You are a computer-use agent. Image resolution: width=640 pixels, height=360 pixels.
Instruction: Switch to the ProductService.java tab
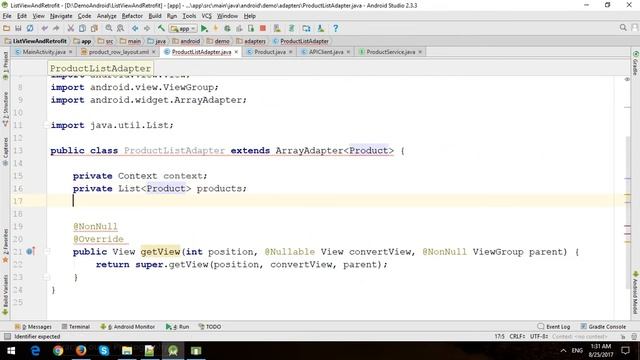point(390,52)
